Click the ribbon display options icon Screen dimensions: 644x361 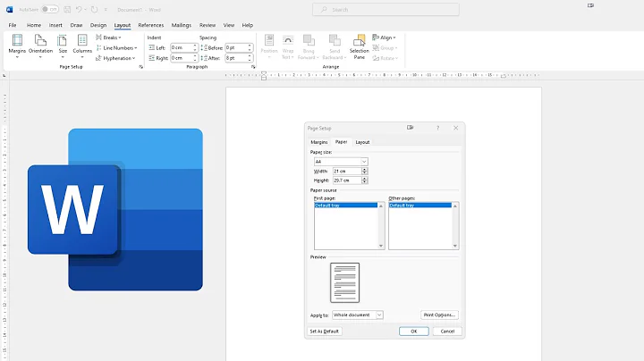590,5
